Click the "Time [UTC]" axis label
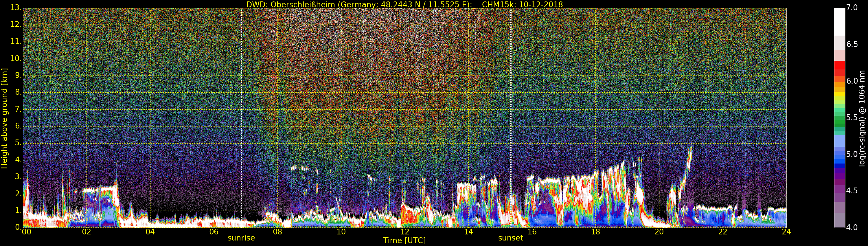Viewport: 868px width, 246px height. [404, 240]
